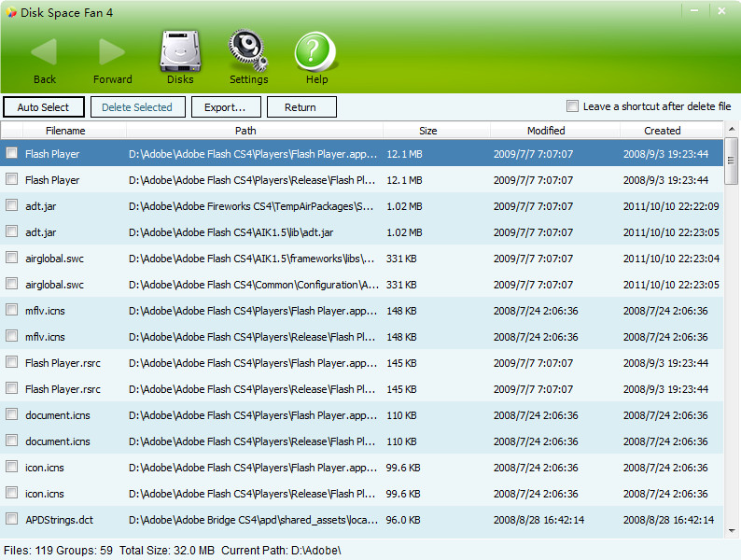Image resolution: width=741 pixels, height=560 pixels.
Task: Click the created date 2011/10/10 22:23:04
Action: click(671, 259)
